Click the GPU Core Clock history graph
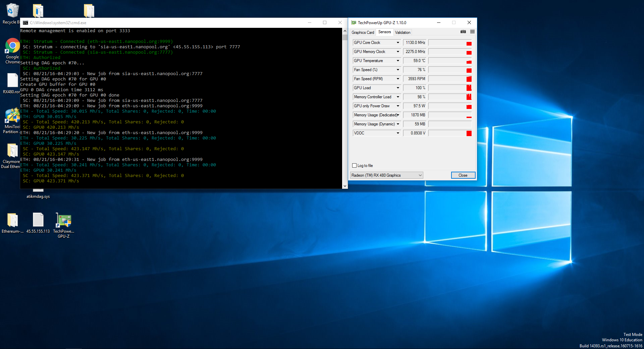The width and height of the screenshot is (644, 349). click(x=450, y=43)
